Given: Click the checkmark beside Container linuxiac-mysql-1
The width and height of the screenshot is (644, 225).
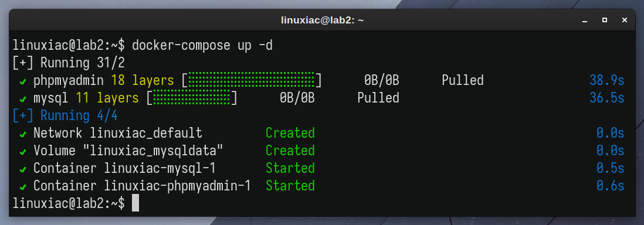Looking at the screenshot, I should [x=23, y=169].
